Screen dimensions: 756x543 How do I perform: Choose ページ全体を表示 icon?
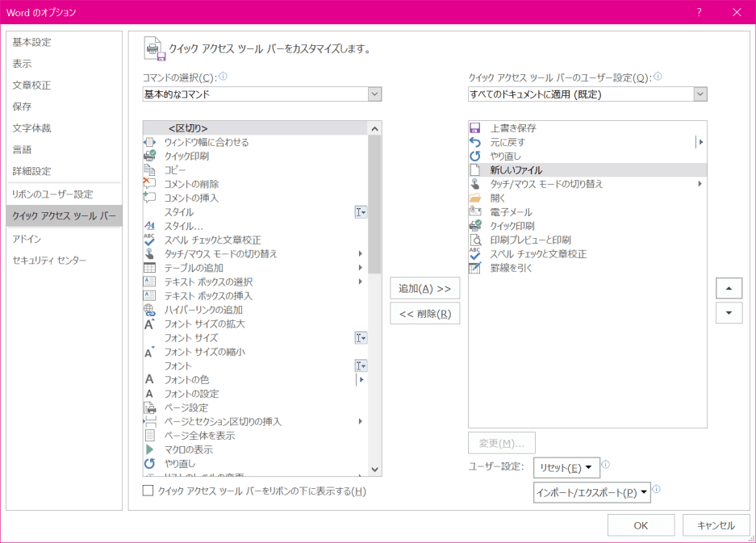150,436
